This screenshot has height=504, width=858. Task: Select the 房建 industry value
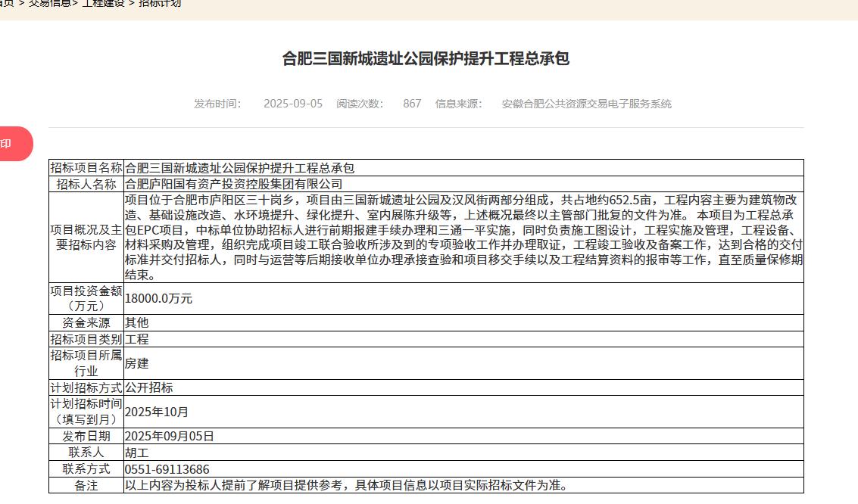[x=137, y=363]
